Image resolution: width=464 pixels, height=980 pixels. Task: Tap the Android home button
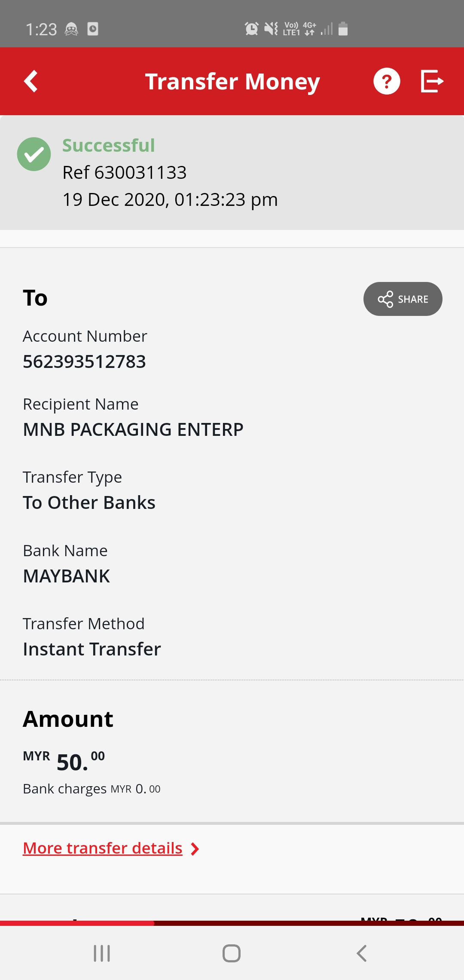click(x=232, y=953)
